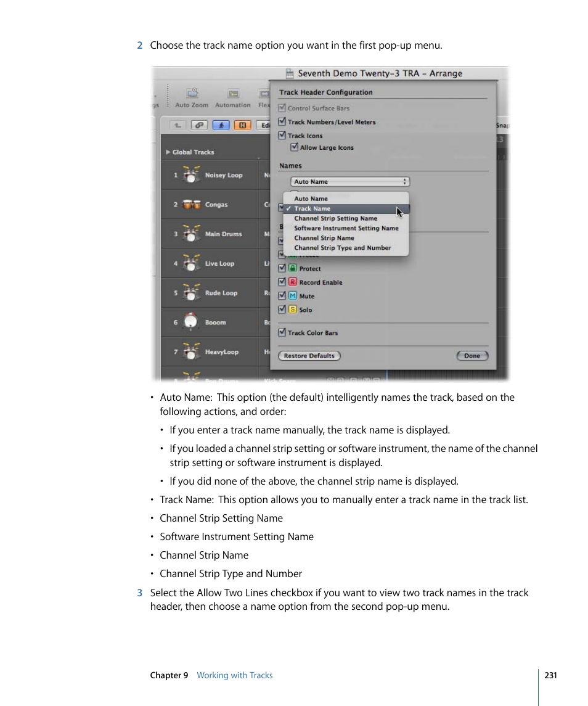
Task: Choose Auto Name from the pop-up list
Action: [x=346, y=199]
